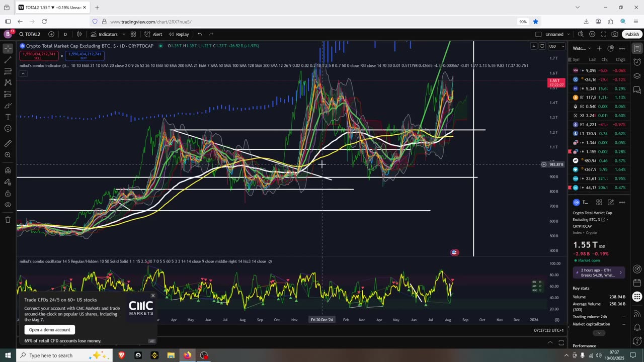Open the calendar sidebar panel

point(637,283)
